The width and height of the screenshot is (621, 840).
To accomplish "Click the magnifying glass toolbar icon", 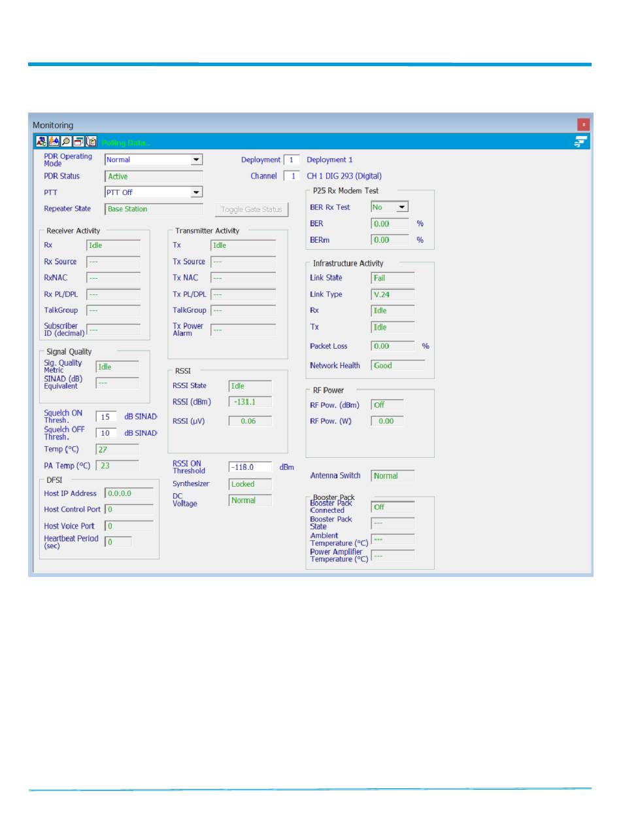I will 66,141.
